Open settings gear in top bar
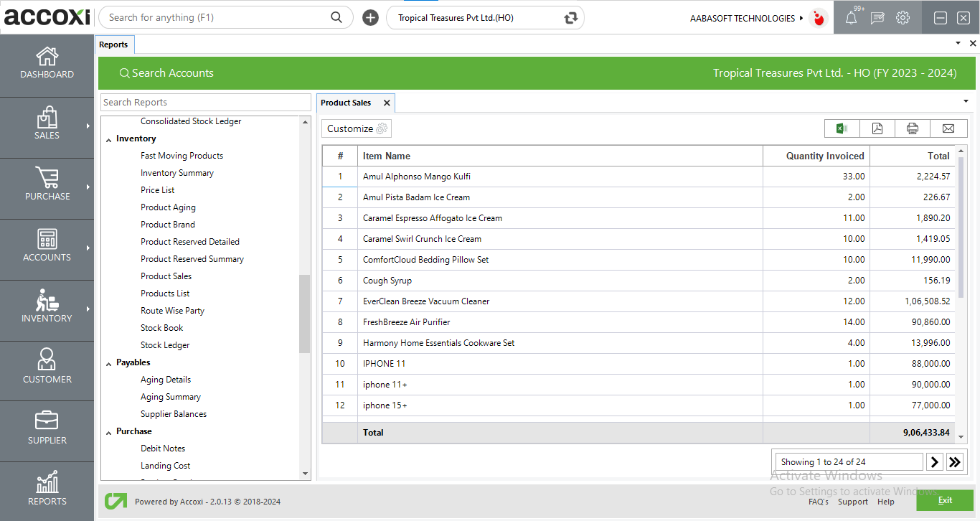Viewport: 980px width, 521px height. 903,18
